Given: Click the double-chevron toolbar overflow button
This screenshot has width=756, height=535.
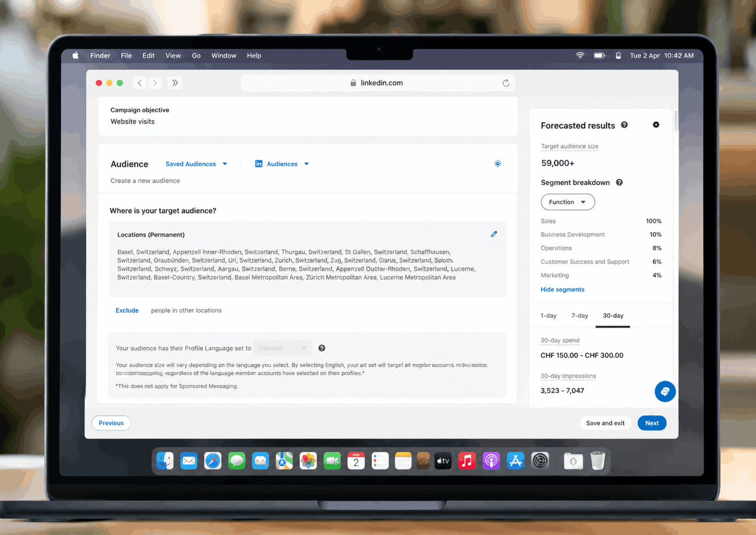Looking at the screenshot, I should pos(175,83).
